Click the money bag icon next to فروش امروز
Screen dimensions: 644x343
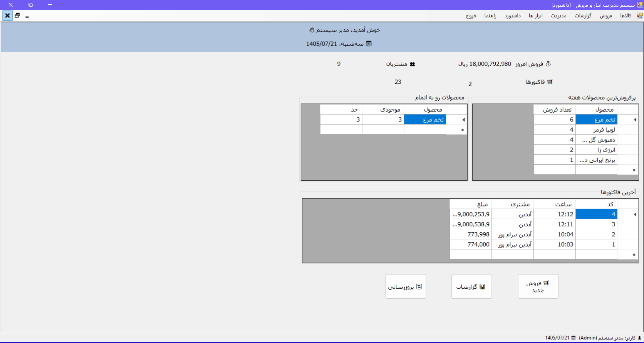(x=548, y=64)
